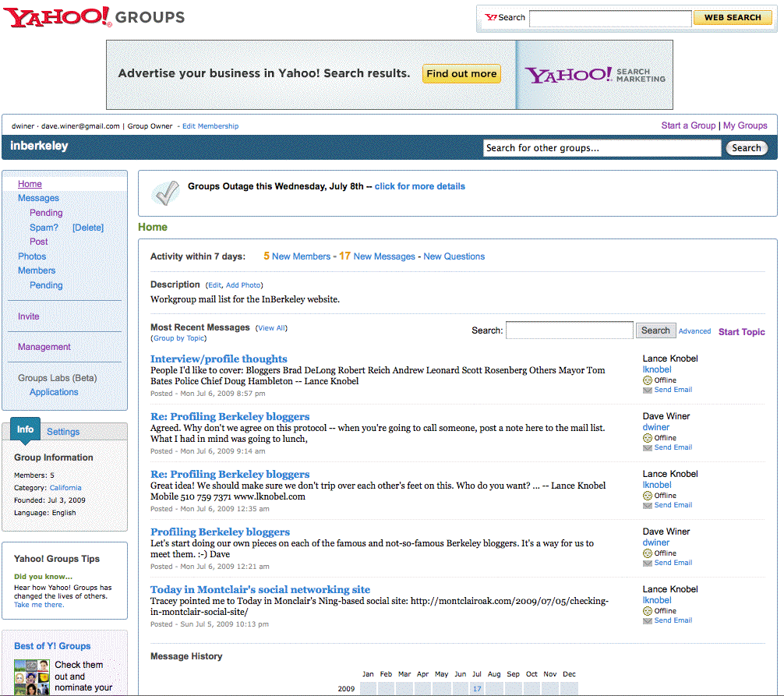
Task: Click the Best of Y! Groups photo thumbnail
Action: [x=32, y=676]
